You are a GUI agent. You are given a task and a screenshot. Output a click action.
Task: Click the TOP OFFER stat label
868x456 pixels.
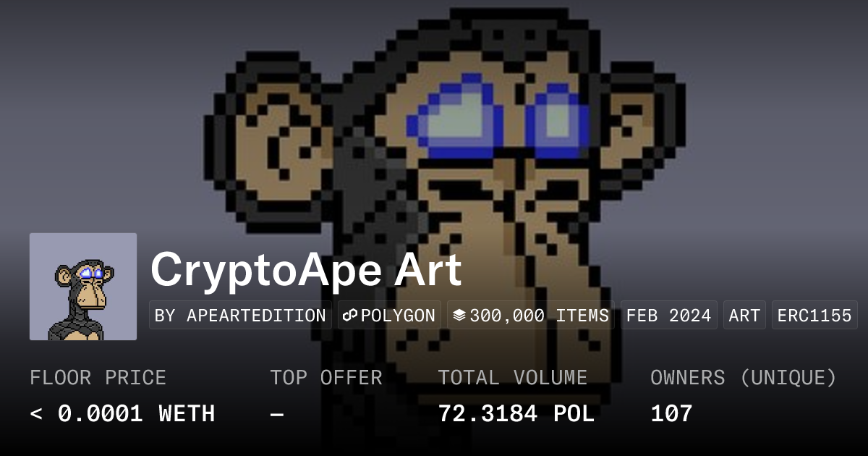click(326, 378)
